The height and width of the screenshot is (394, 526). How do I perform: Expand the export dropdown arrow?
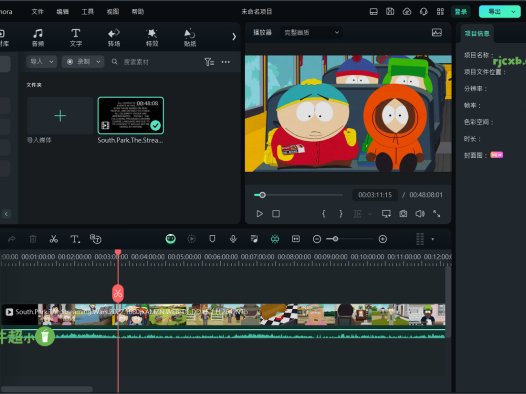tap(514, 12)
